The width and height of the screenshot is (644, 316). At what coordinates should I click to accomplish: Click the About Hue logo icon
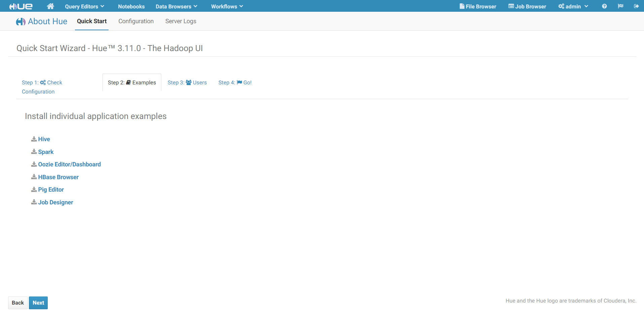[x=21, y=22]
